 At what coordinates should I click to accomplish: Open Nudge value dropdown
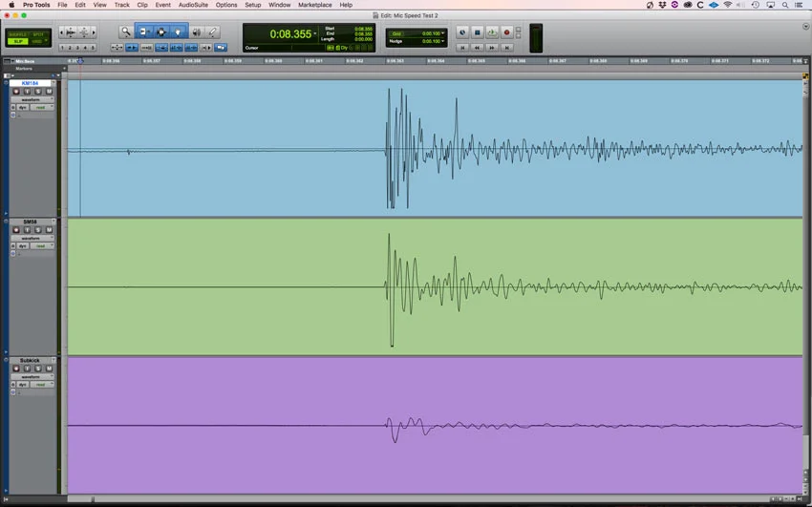442,41
